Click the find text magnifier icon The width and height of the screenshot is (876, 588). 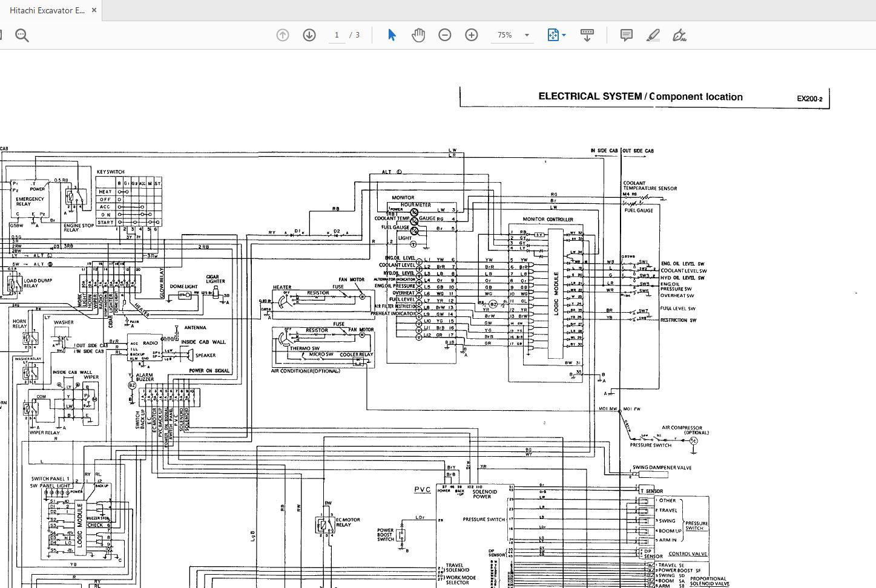pyautogui.click(x=22, y=36)
